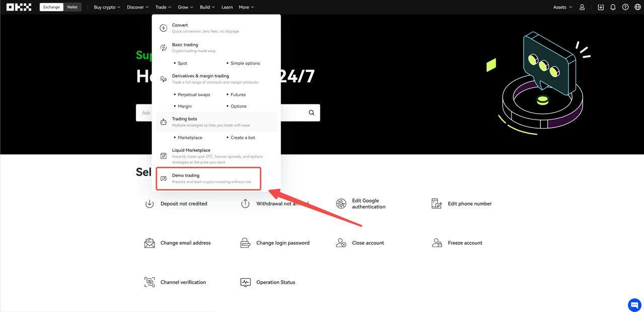Switch to Exchange mode
This screenshot has width=644, height=312.
[x=51, y=7]
